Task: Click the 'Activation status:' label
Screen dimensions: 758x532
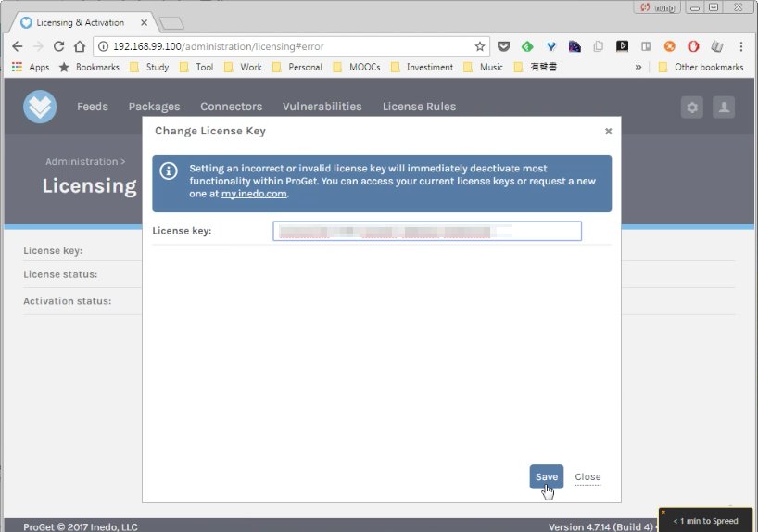Action: (x=68, y=301)
